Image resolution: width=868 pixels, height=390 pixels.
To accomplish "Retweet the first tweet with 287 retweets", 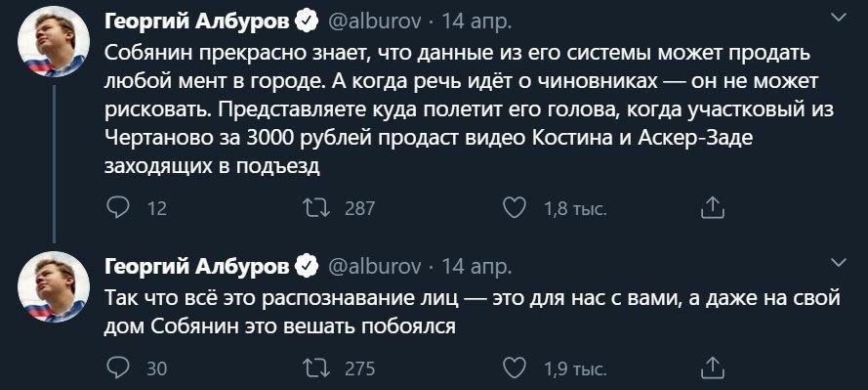I will 316,208.
